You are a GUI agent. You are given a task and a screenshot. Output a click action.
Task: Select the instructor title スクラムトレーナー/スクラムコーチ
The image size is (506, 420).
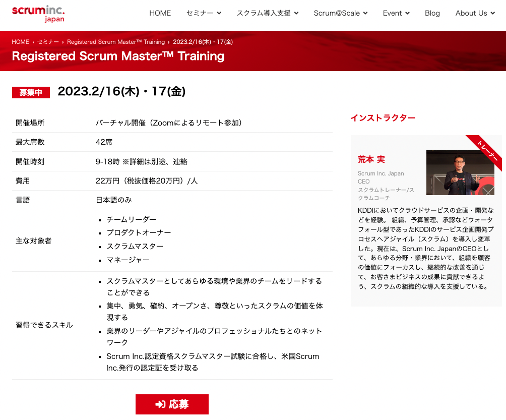click(386, 194)
